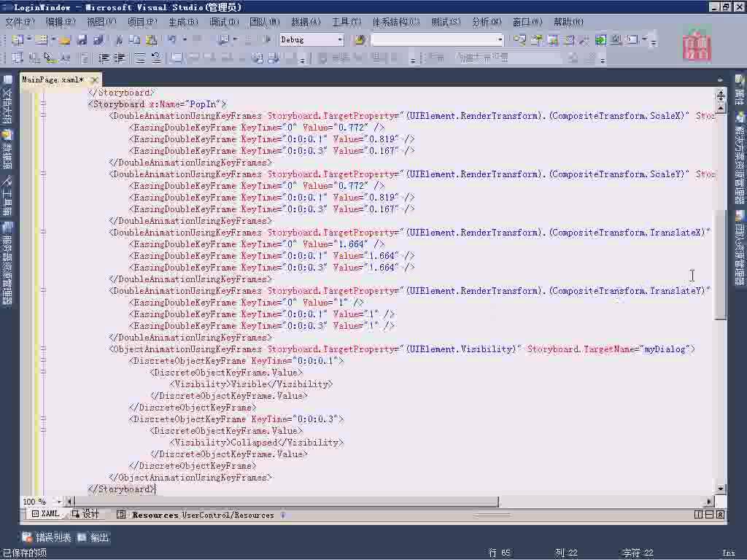Click the Decrease Indent icon
This screenshot has width=747, height=560.
104,58
